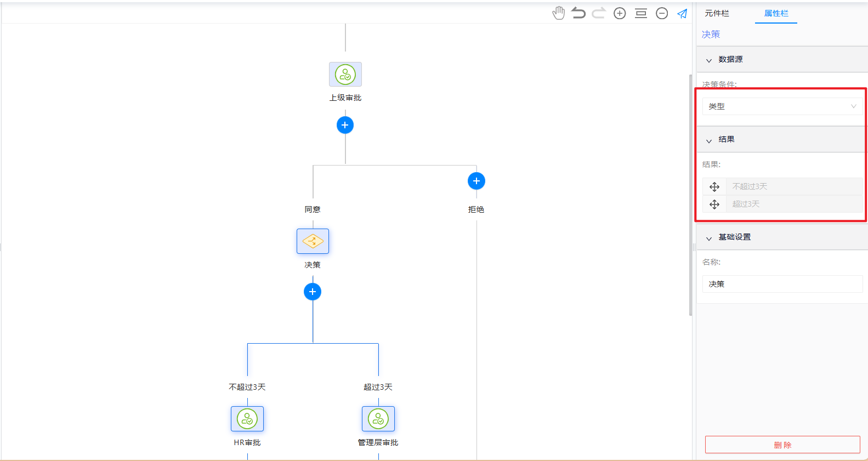
Task: Click the 不超过3天 branch label on canvas
Action: [247, 387]
